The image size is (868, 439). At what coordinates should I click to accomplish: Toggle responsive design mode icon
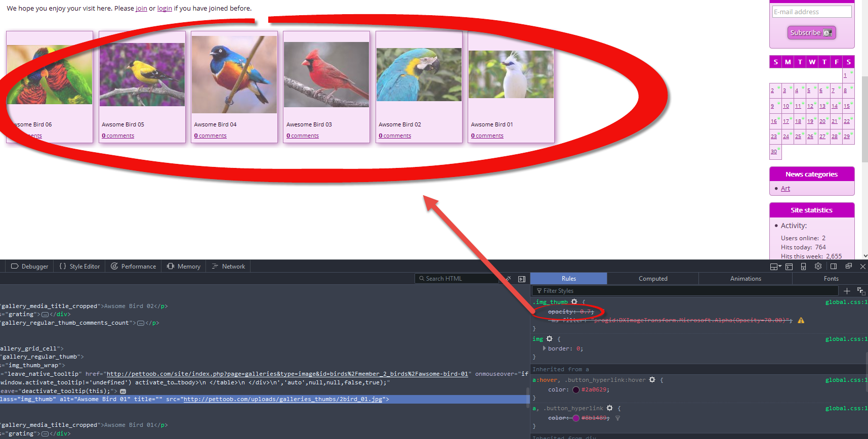803,266
